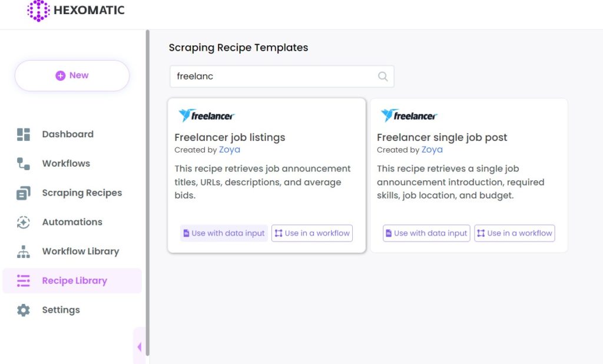Click the plus icon in New button
Screen dimensions: 603x364
coord(61,75)
